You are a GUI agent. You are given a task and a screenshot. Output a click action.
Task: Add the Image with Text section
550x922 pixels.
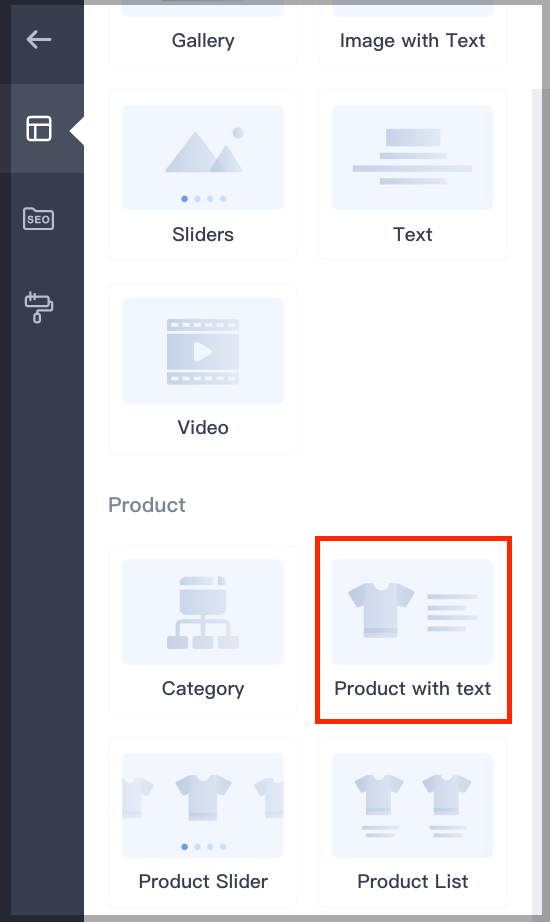pos(412,33)
